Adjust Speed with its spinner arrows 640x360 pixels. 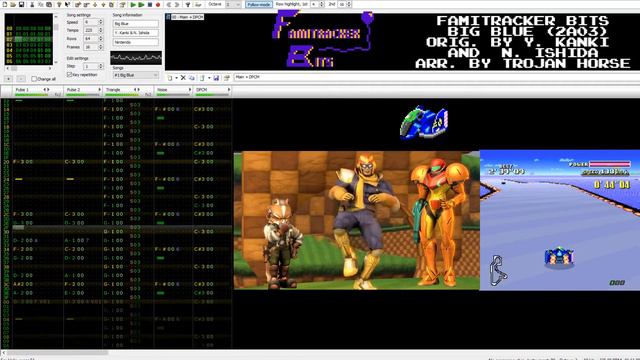(x=101, y=22)
